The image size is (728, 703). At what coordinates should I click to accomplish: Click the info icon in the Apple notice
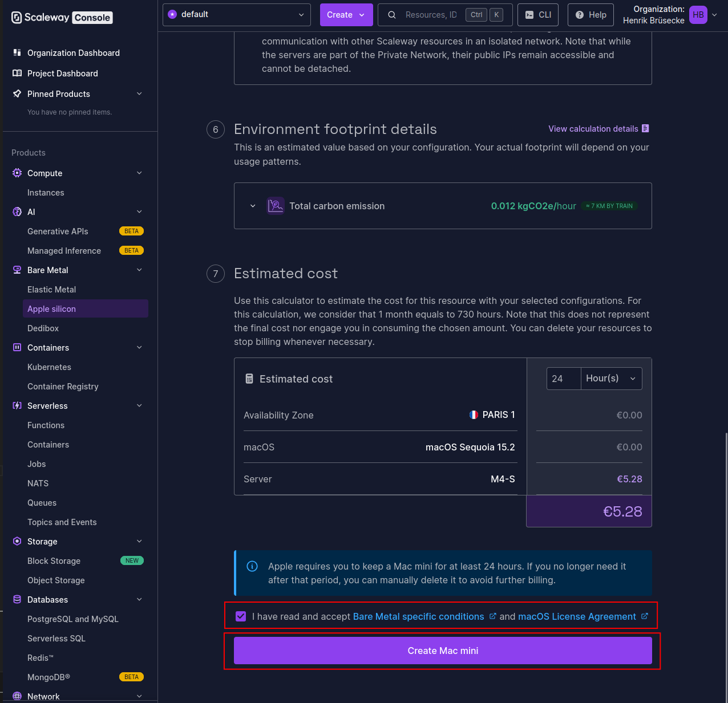point(252,566)
